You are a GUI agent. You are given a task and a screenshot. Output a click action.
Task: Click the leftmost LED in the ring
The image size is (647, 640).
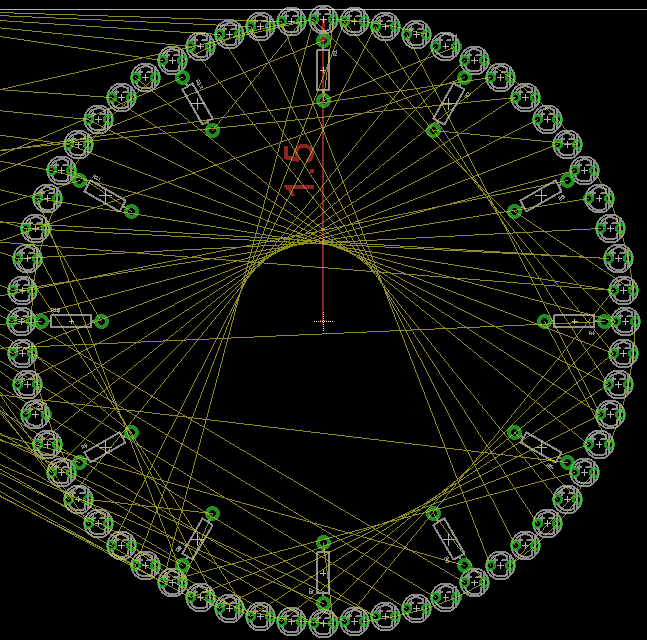[x=21, y=321]
